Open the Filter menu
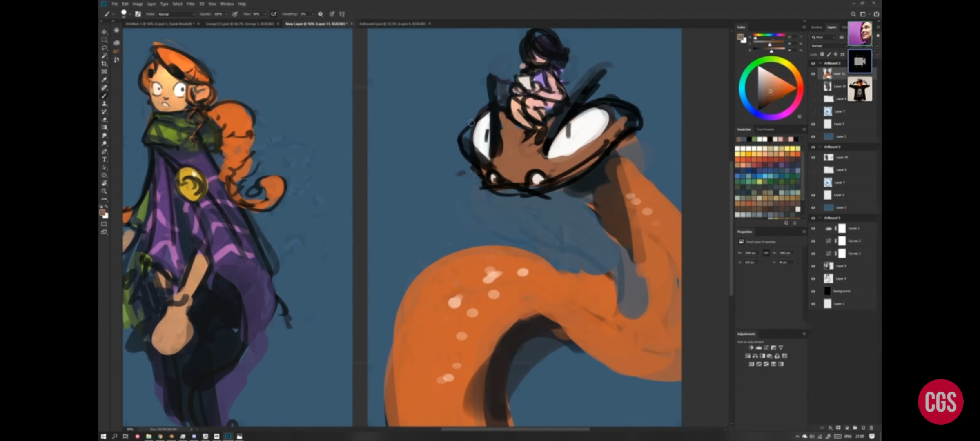 (x=190, y=4)
